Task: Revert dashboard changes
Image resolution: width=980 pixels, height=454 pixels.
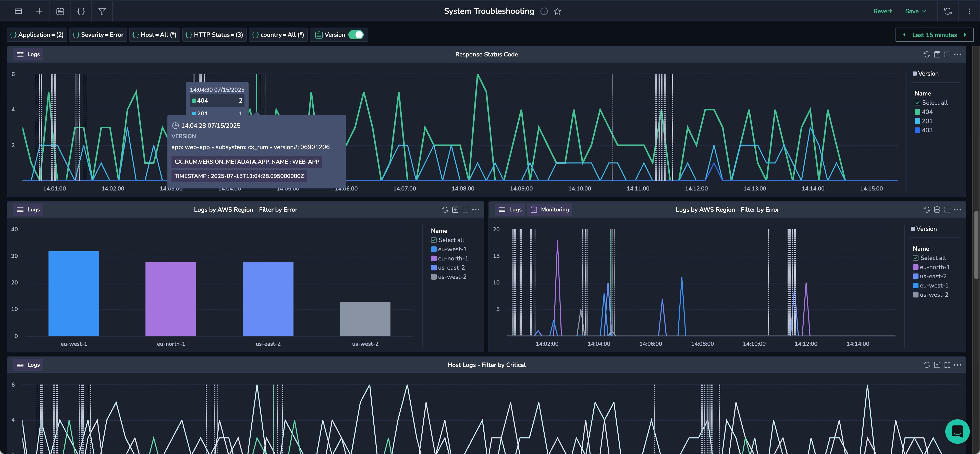Action: pyautogui.click(x=882, y=11)
